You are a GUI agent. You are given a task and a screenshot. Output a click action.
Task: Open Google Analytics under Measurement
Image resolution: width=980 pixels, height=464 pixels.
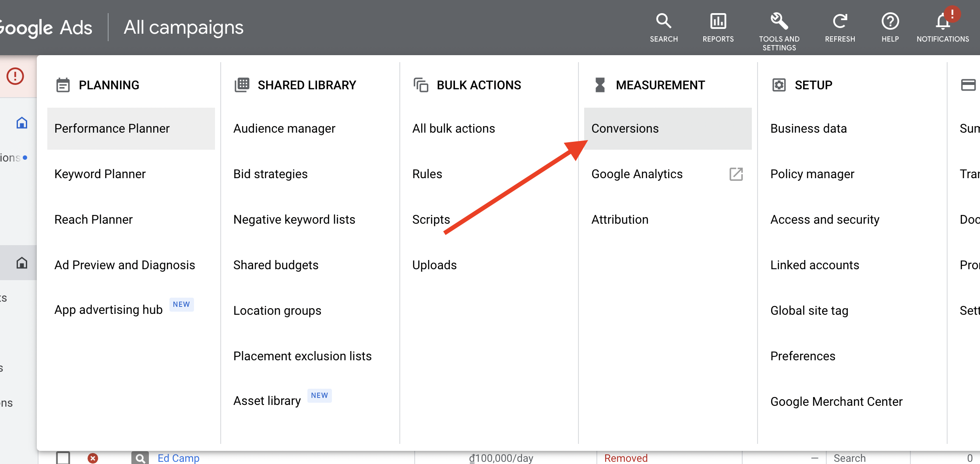(637, 174)
